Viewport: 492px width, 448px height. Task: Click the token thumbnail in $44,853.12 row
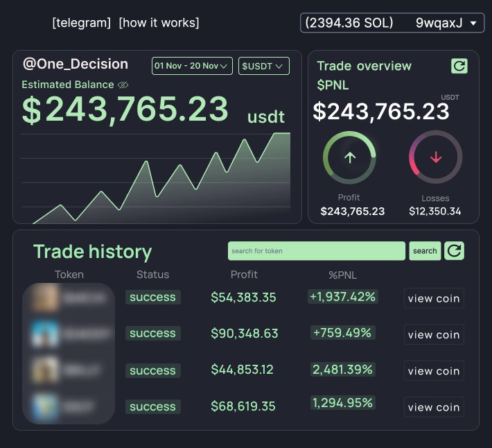point(46,370)
